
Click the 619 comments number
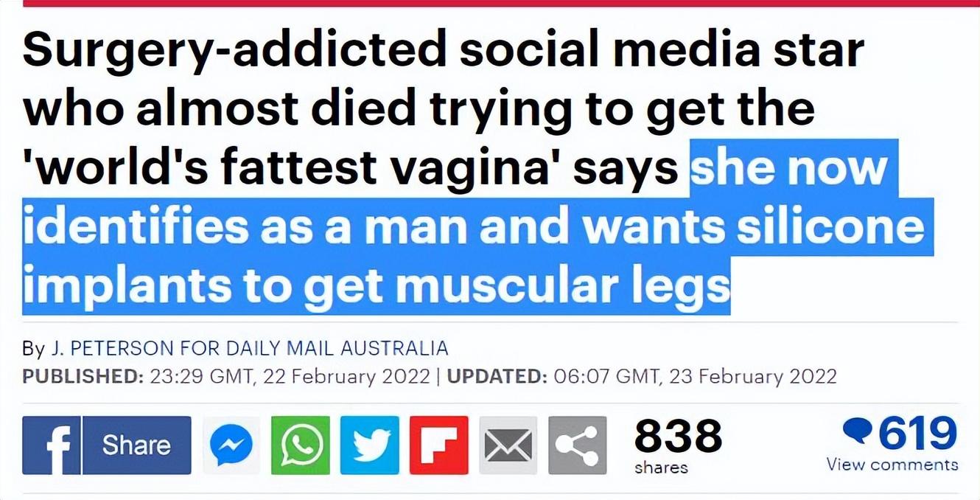(x=918, y=433)
